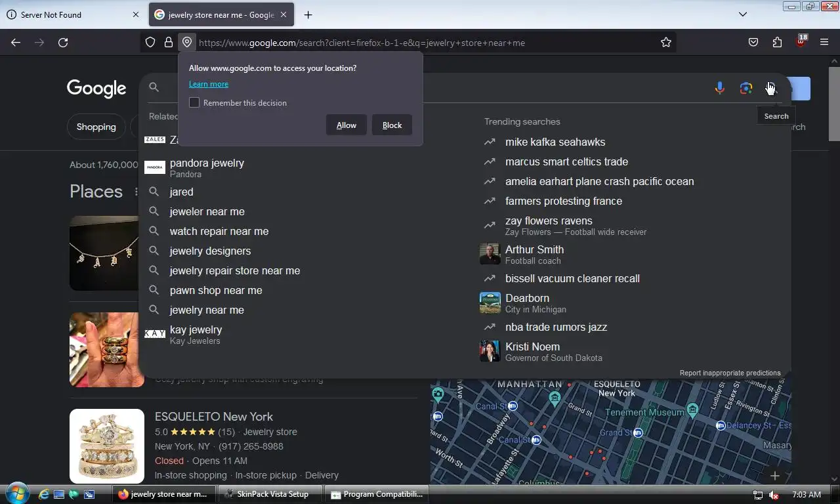
Task: Go to the Google logo homepage
Action: click(96, 89)
